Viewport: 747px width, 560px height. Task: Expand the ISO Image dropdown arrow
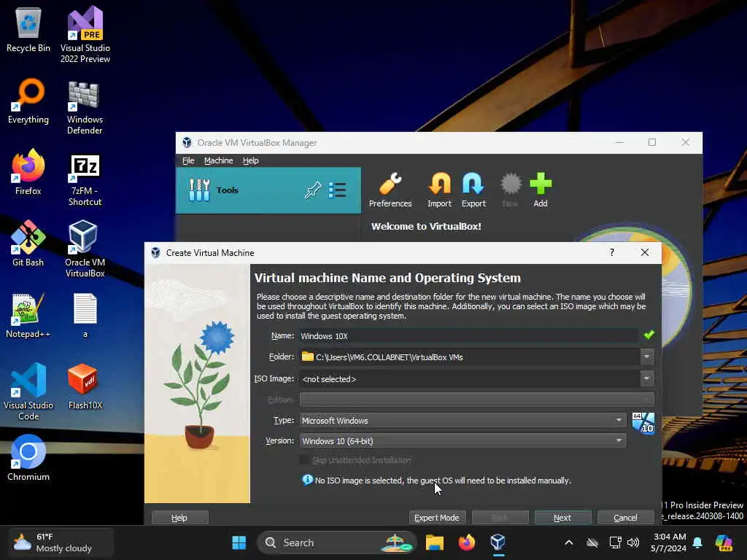pyautogui.click(x=646, y=378)
